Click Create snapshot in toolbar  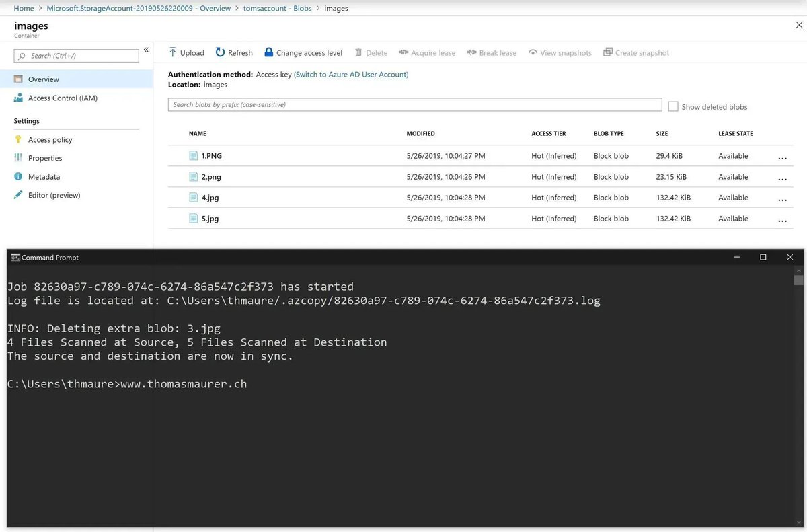click(636, 52)
